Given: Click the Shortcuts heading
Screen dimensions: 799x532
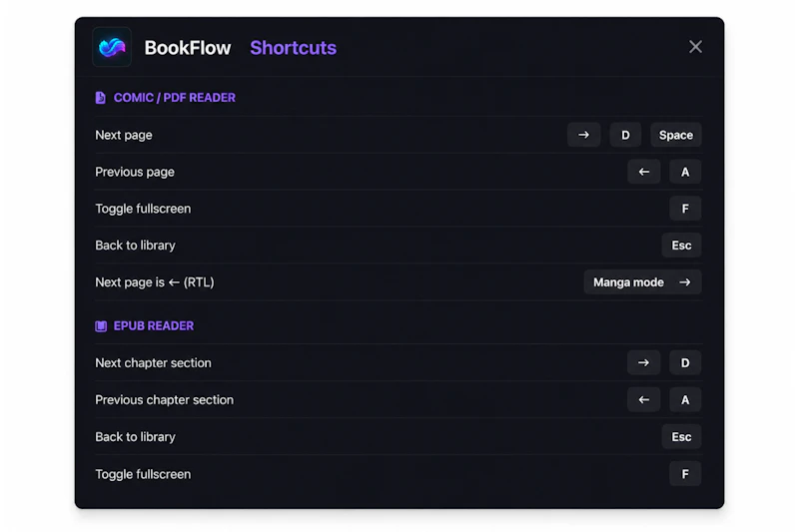Looking at the screenshot, I should point(293,48).
